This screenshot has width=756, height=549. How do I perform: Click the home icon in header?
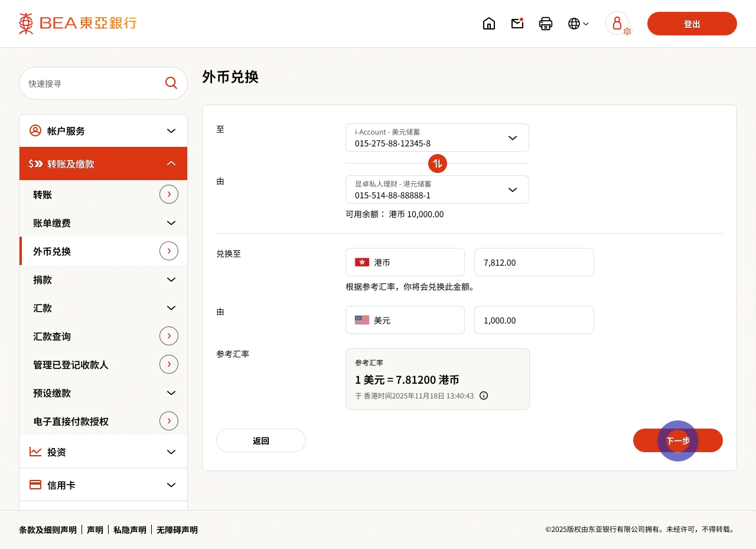[x=489, y=24]
